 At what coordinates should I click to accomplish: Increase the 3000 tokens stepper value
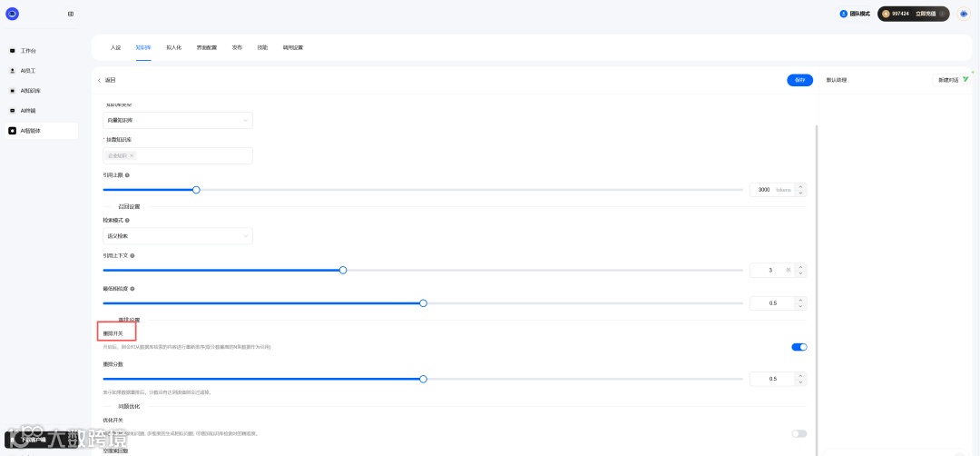(800, 186)
